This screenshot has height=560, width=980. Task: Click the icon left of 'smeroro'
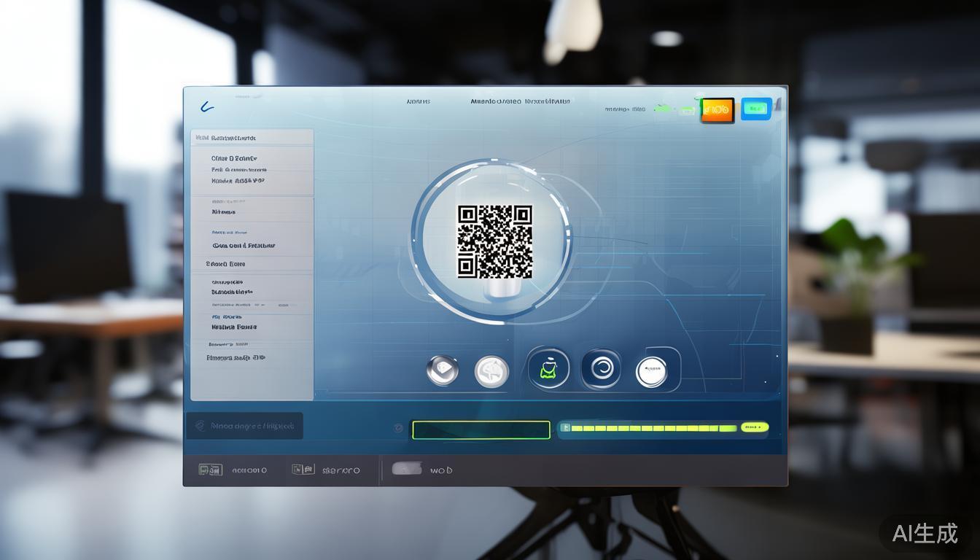303,470
